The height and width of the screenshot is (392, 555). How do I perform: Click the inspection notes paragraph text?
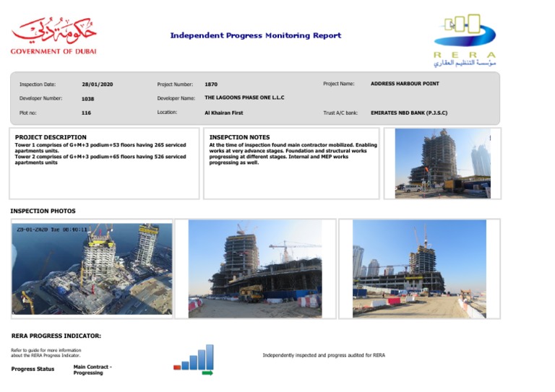point(293,154)
